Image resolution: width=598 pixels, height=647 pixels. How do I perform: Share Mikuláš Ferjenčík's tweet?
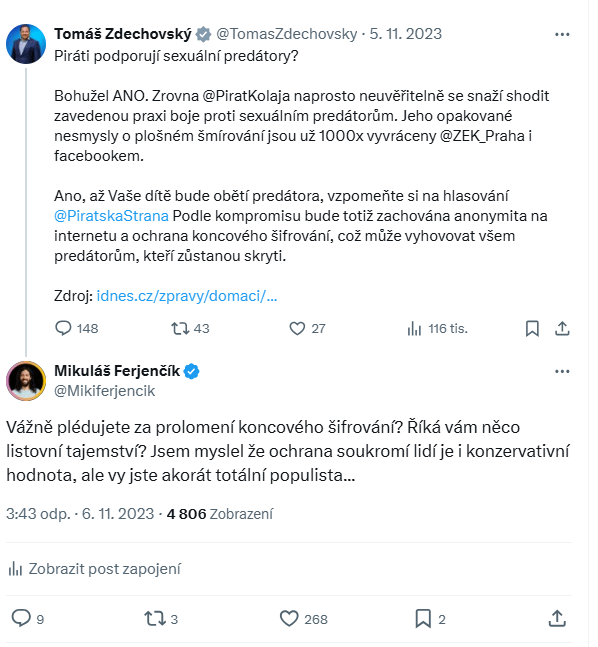557,619
